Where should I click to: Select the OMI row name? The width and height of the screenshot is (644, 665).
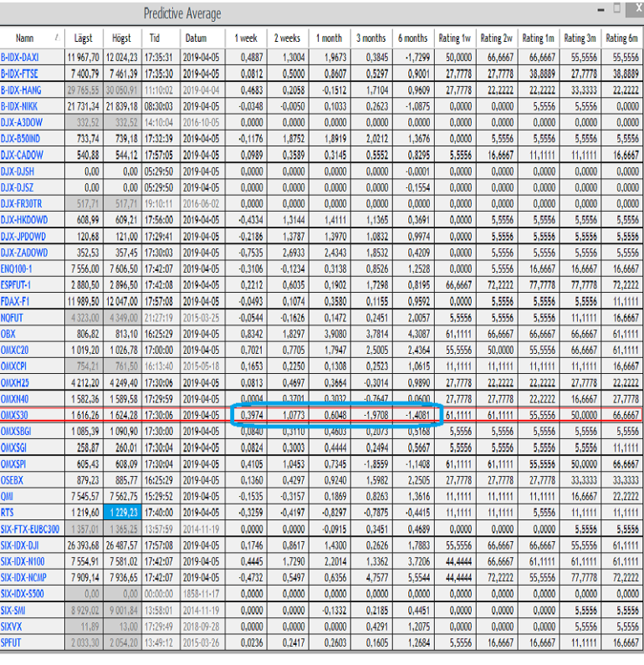(7, 496)
